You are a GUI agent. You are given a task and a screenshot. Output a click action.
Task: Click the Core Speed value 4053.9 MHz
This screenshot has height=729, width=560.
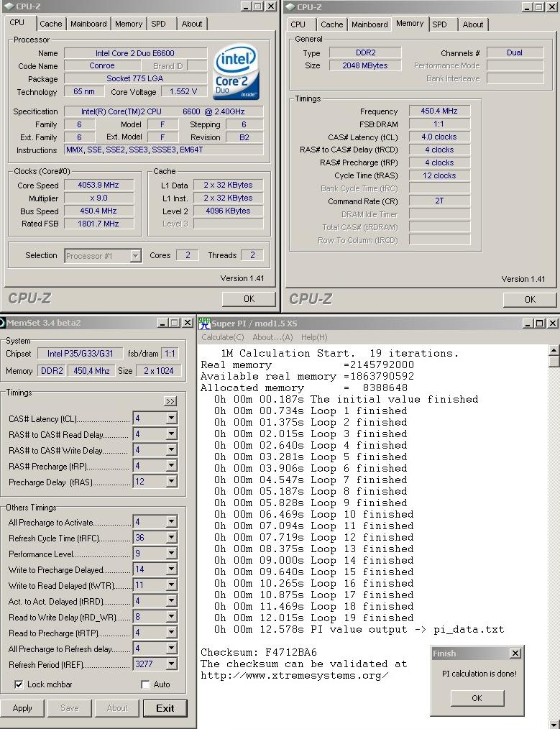point(98,185)
